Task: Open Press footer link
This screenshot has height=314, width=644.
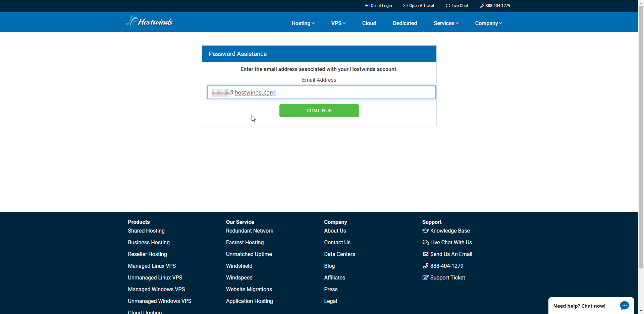Action: (x=331, y=289)
